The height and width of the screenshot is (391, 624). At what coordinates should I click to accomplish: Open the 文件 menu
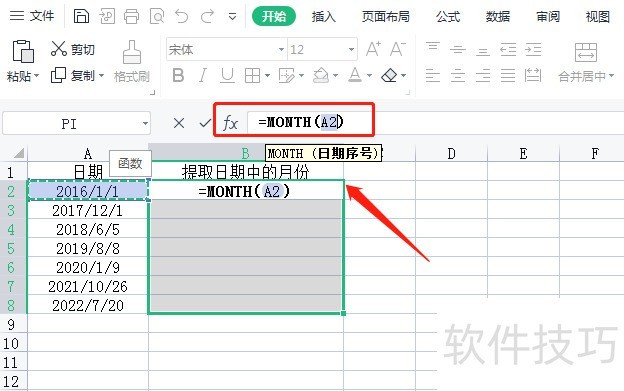click(x=32, y=16)
